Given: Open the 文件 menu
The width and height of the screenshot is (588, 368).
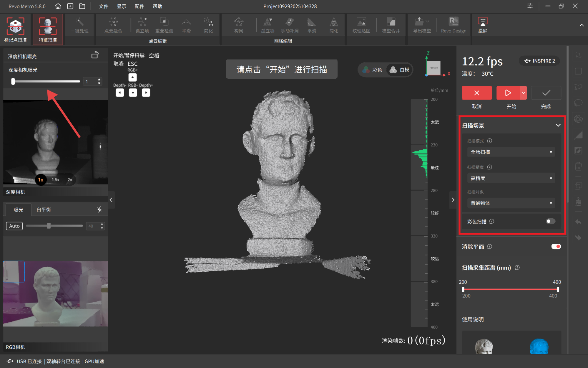Looking at the screenshot, I should click(x=103, y=6).
